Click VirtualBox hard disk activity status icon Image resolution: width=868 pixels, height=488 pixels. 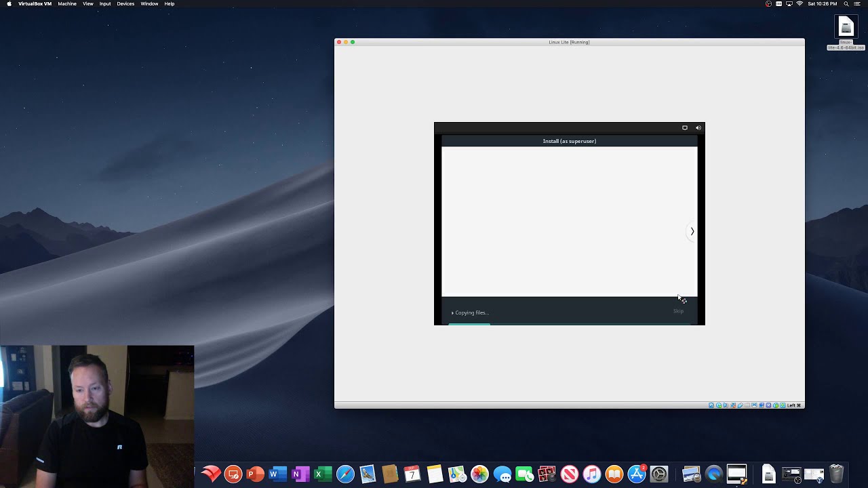(711, 405)
